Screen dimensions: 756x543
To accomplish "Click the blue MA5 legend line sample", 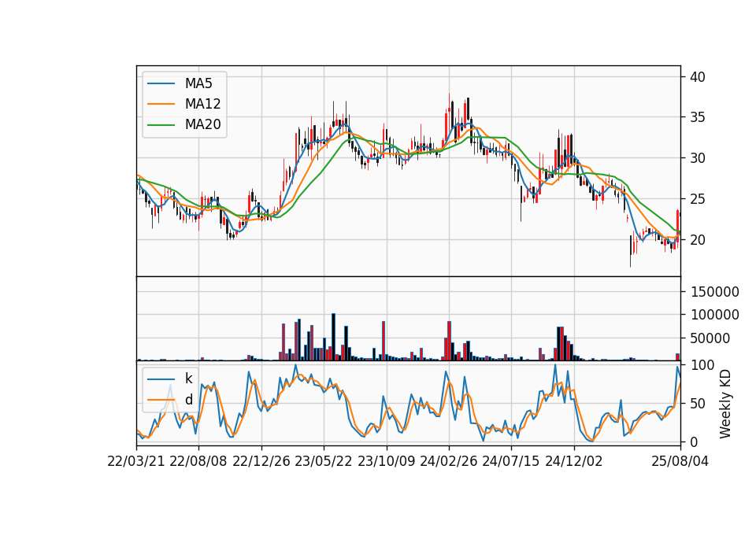I will [161, 83].
